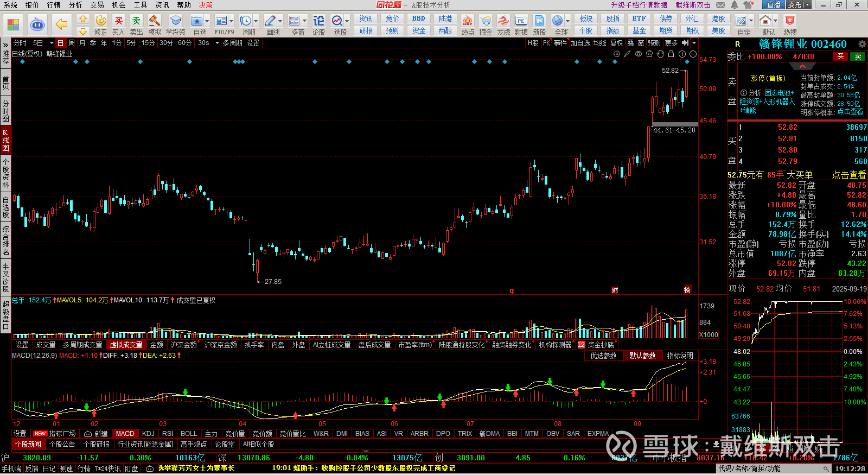Viewport: 868px width, 475px height.
Task: Open the 个股公告 tab
Action: [x=62, y=444]
